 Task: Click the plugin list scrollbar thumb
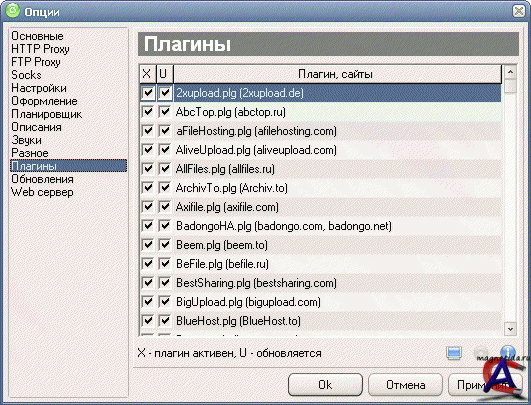pos(510,85)
